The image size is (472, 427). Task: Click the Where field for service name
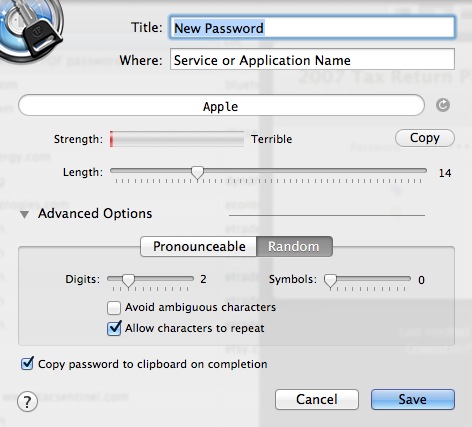pyautogui.click(x=312, y=60)
